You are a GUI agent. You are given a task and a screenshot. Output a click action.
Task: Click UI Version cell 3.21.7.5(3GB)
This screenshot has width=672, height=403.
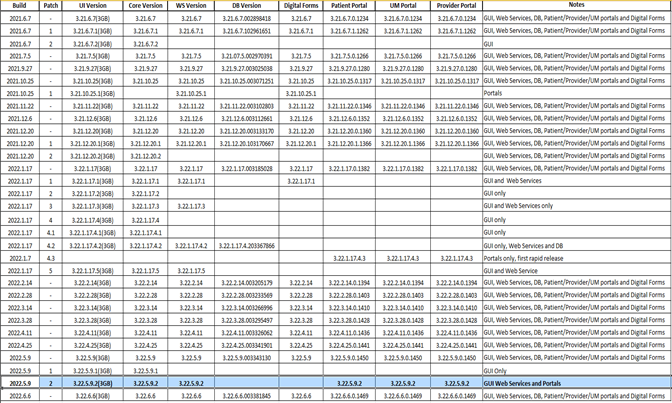pyautogui.click(x=93, y=56)
